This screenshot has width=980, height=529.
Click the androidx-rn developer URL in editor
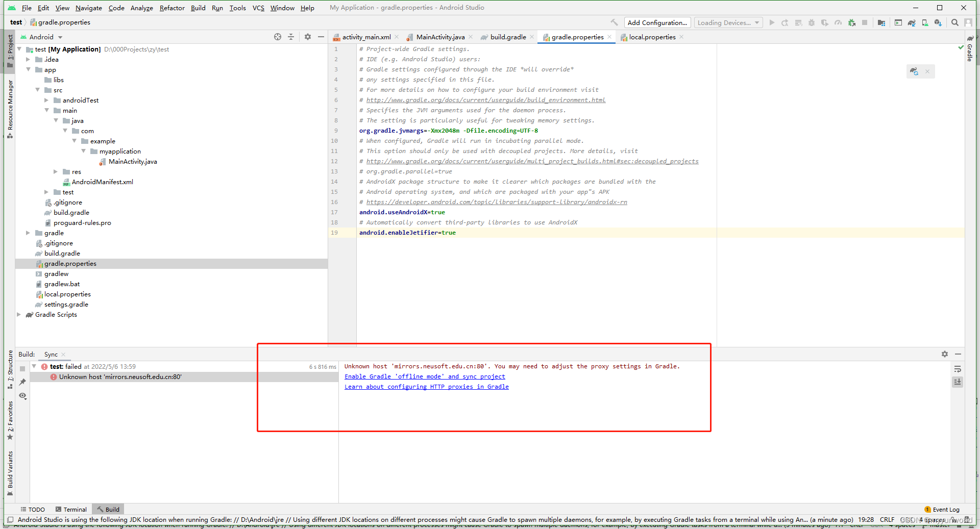[497, 202]
